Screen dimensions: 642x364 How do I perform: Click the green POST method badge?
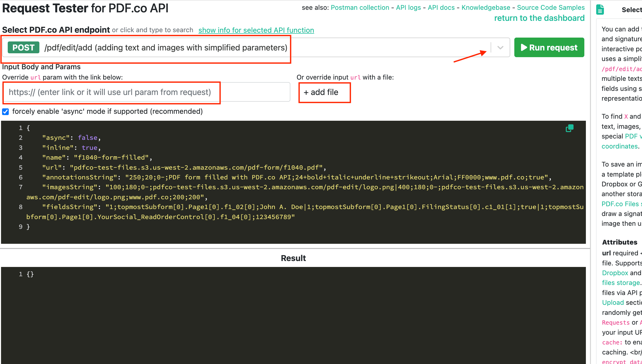click(23, 48)
